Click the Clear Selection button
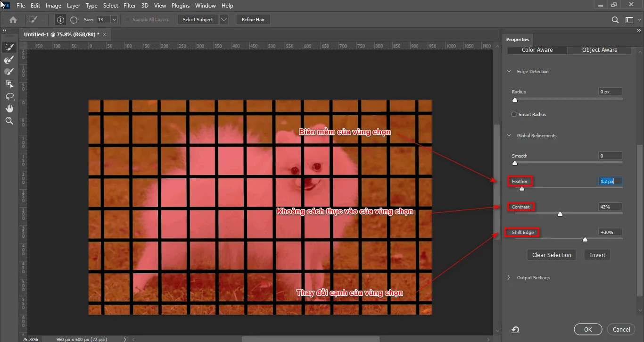 click(x=551, y=255)
